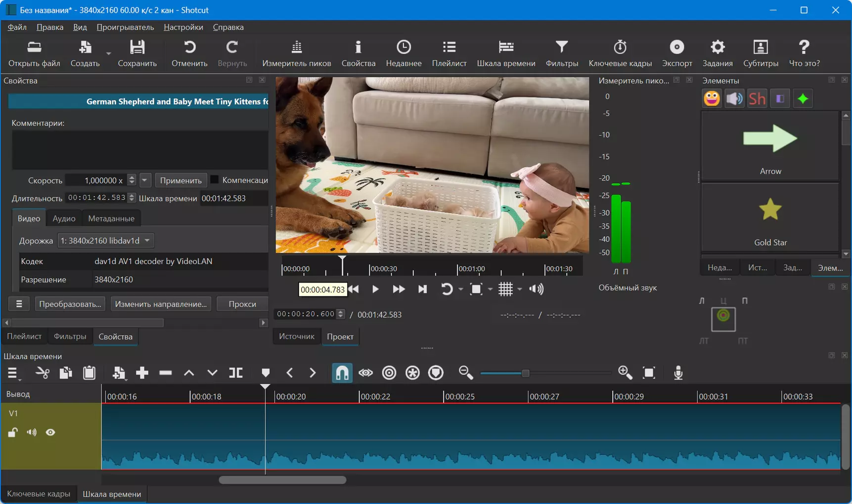Click the Proxy button
This screenshot has height=504, width=852.
tap(242, 304)
